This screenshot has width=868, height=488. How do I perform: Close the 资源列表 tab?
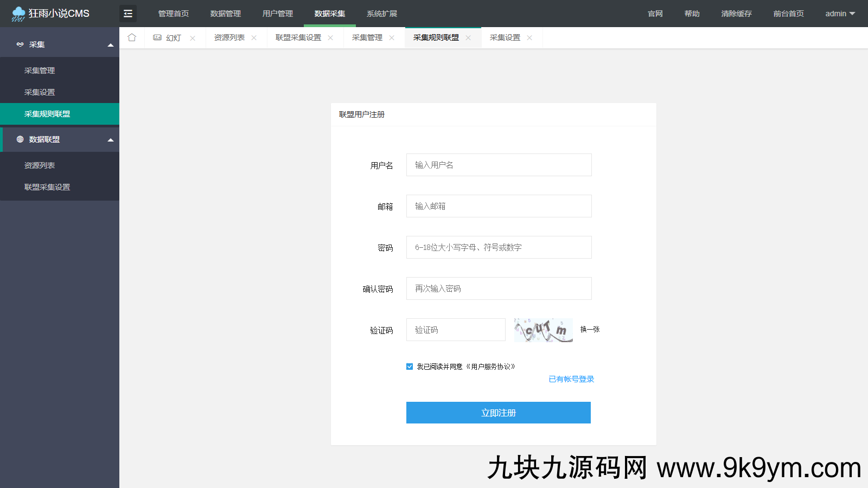pos(254,38)
